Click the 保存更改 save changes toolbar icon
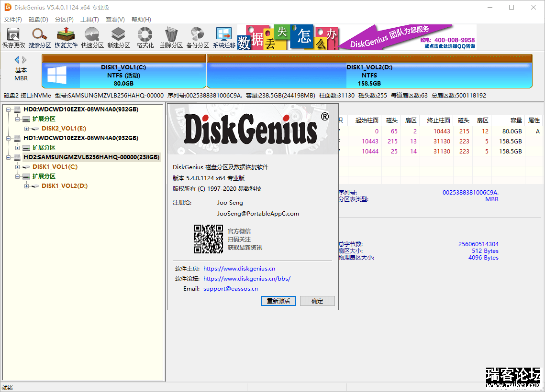The height and width of the screenshot is (392, 545). point(13,37)
